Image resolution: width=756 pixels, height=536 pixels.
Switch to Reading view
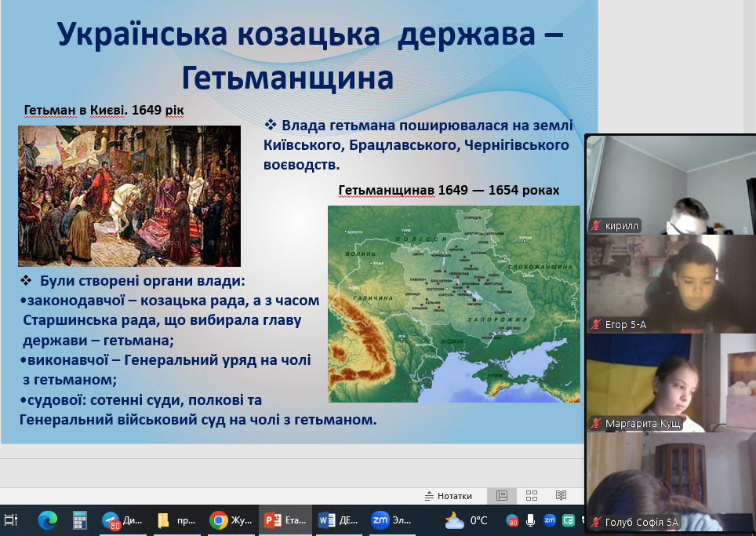(561, 495)
